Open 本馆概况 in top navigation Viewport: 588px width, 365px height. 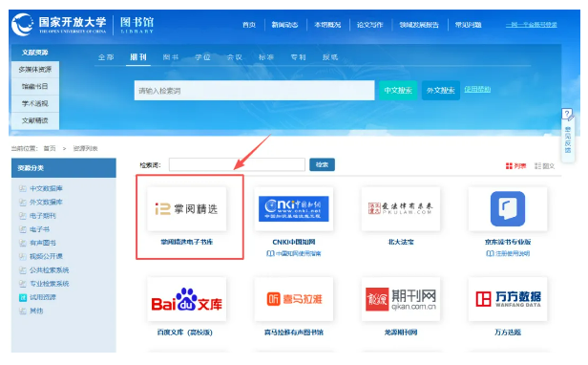coord(327,25)
